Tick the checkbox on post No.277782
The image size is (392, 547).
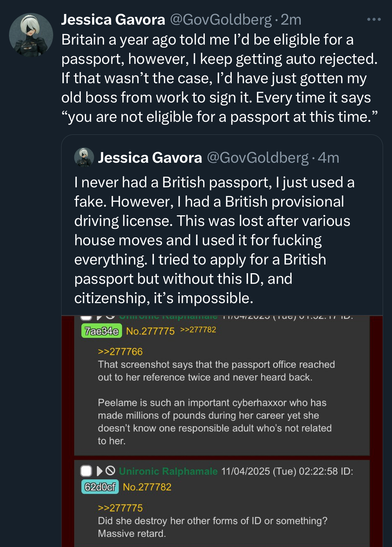click(x=86, y=471)
